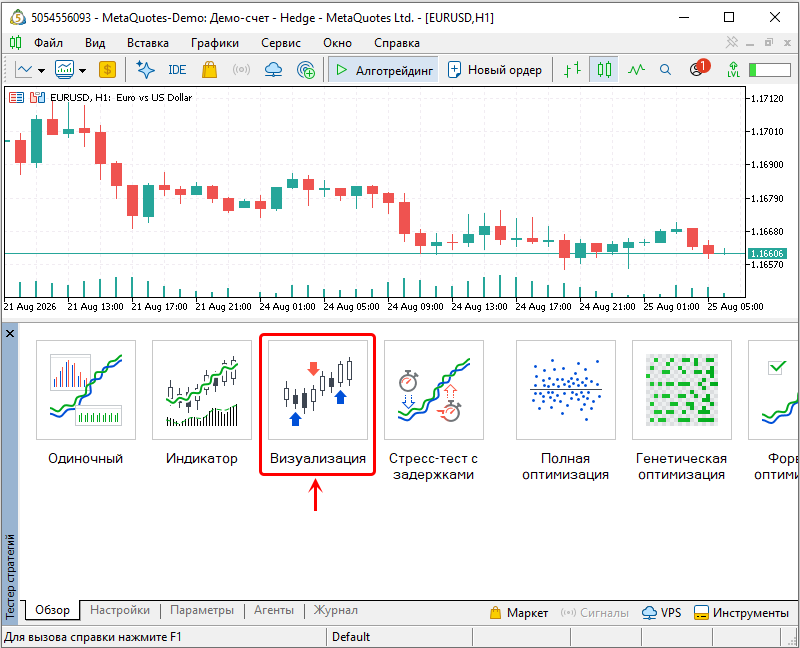Toggle the Алготрейдинг button
Viewport: 800px width, 648px height.
pyautogui.click(x=383, y=70)
